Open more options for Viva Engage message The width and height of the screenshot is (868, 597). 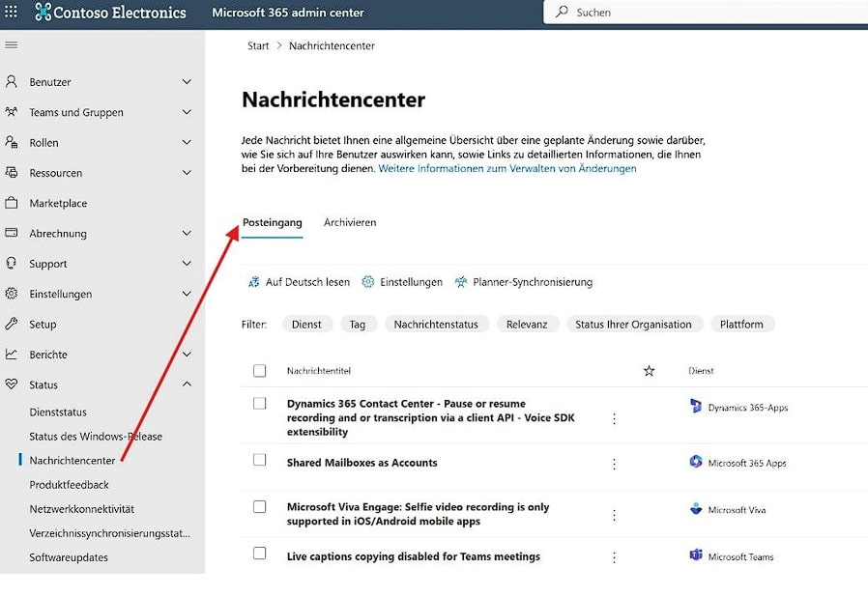(614, 515)
